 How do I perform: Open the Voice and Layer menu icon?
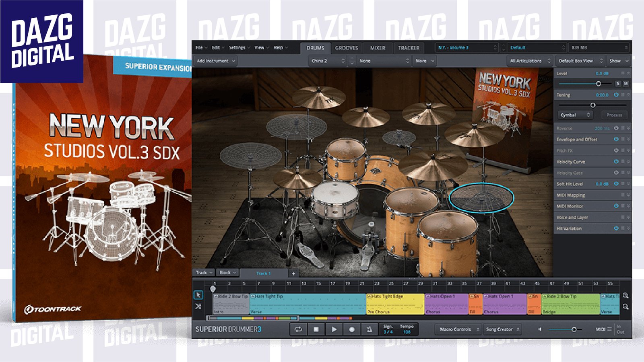pyautogui.click(x=622, y=217)
